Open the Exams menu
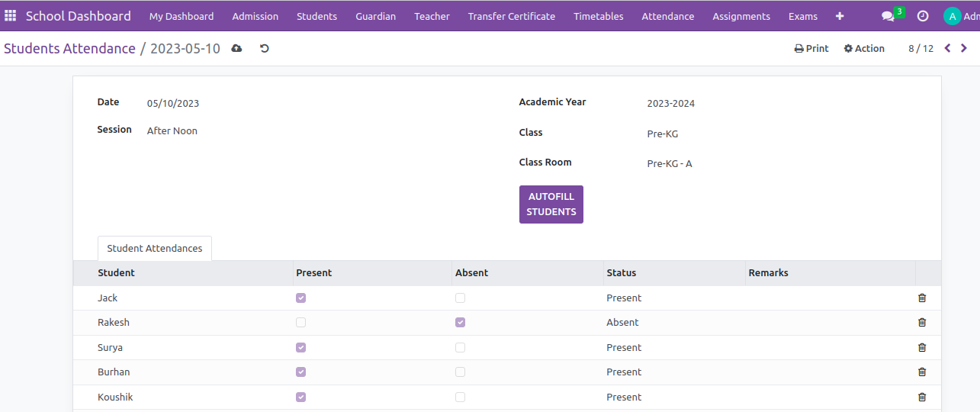Viewport: 980px width, 412px height. [803, 16]
